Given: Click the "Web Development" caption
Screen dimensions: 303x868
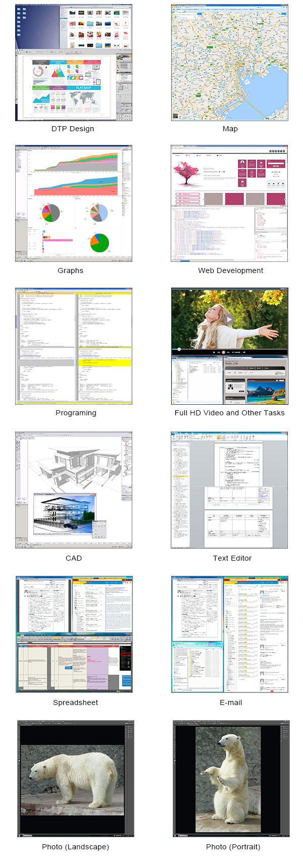Looking at the screenshot, I should [231, 270].
